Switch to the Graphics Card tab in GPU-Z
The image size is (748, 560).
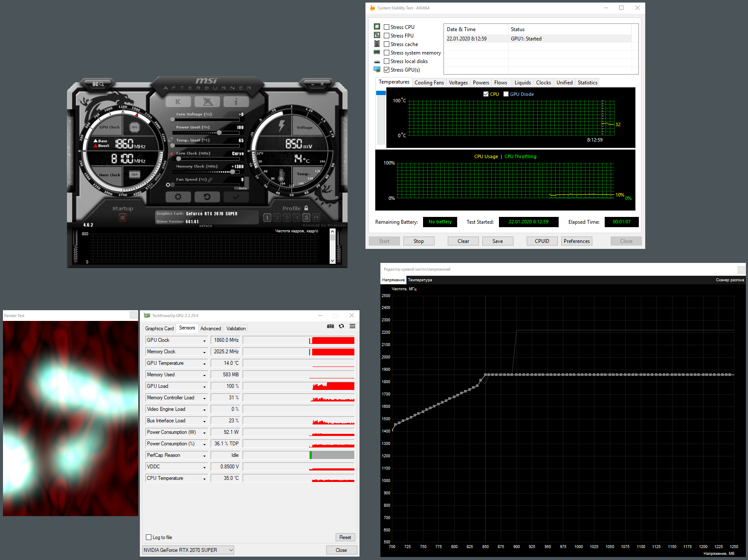tap(159, 329)
